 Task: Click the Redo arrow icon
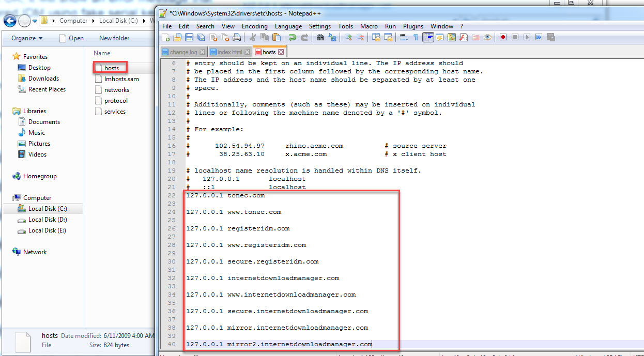304,37
